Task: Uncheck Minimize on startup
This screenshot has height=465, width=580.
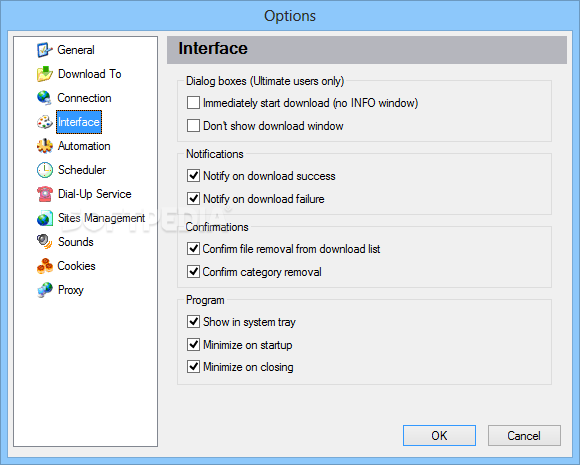Action: click(193, 344)
